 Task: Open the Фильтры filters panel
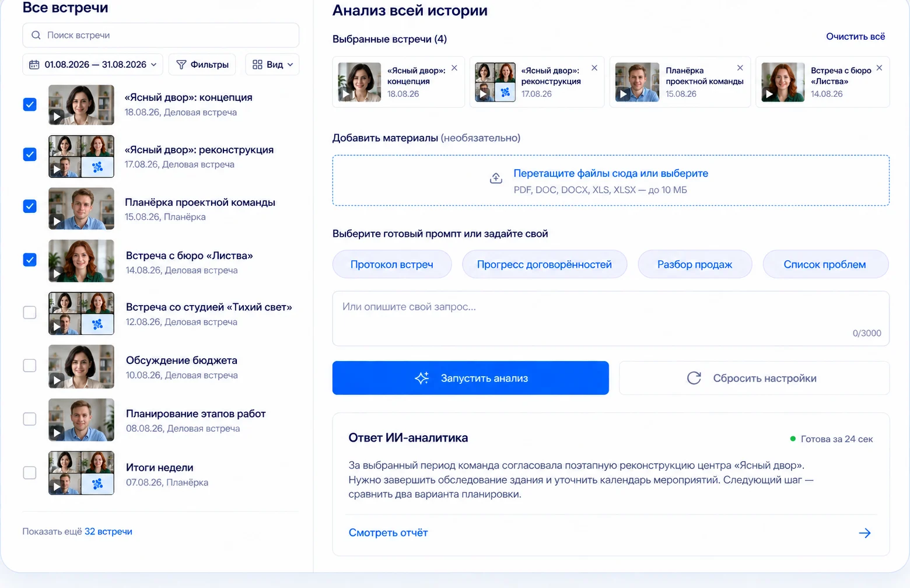[202, 64]
